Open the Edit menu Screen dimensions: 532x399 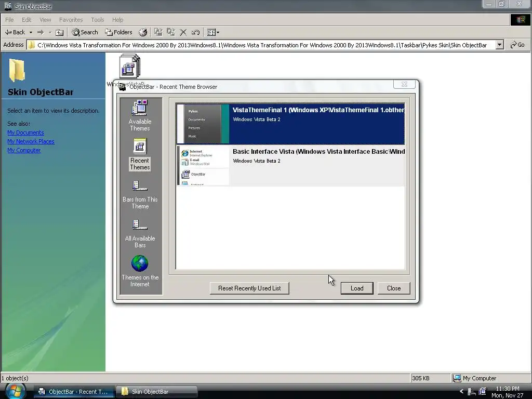[26, 20]
